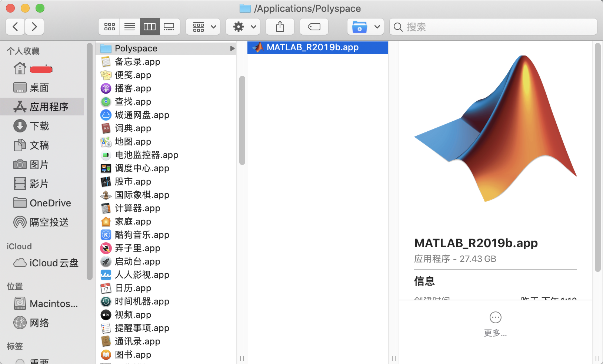Click the sidebar scrollbar

coord(89,161)
